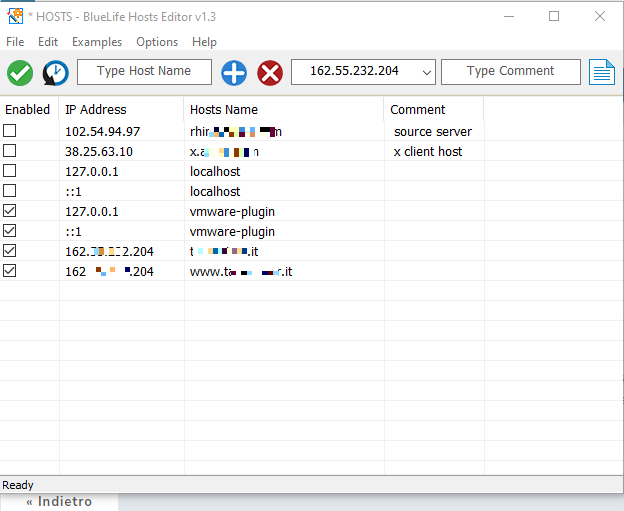Select localhost in the ::1 row
This screenshot has height=511, width=624.
(x=215, y=191)
